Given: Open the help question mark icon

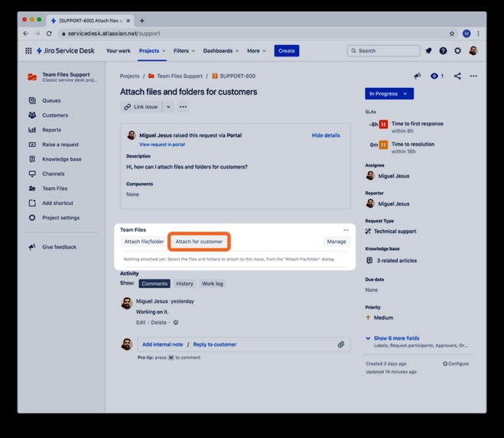Looking at the screenshot, I should point(443,50).
